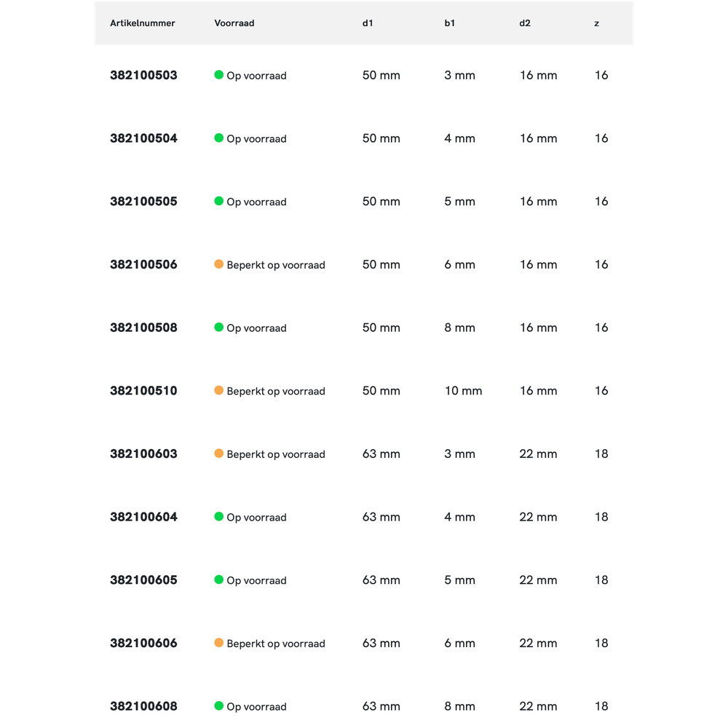
Task: Click the orange stock dot for 382100506
Action: coord(218,264)
